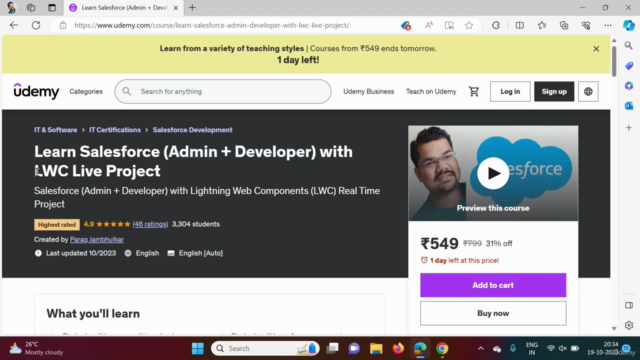Toggle the Edge sidebar visibility
The image size is (640, 360).
[629, 305]
